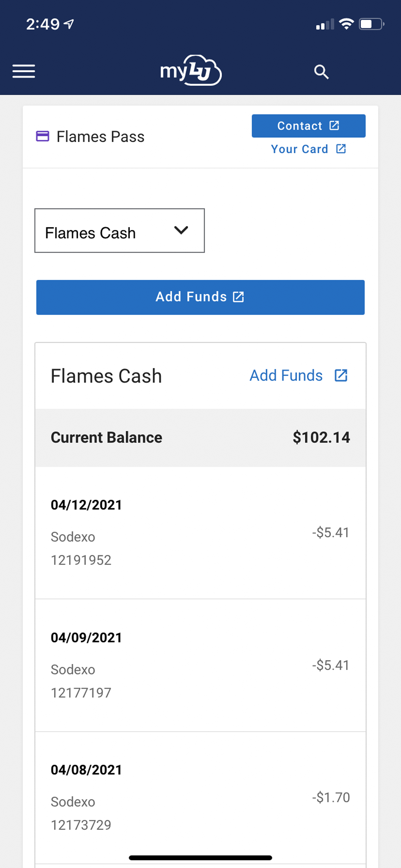The image size is (401, 868).
Task: Open search with the magnifier icon
Action: (321, 72)
